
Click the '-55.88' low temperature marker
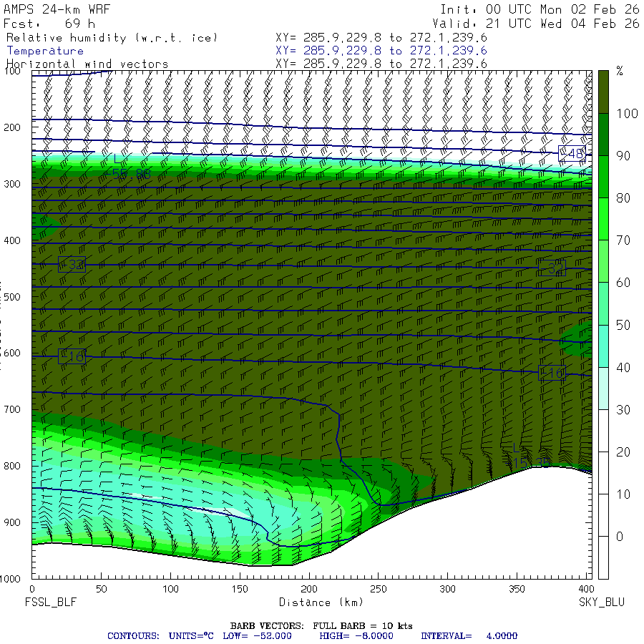point(128,174)
